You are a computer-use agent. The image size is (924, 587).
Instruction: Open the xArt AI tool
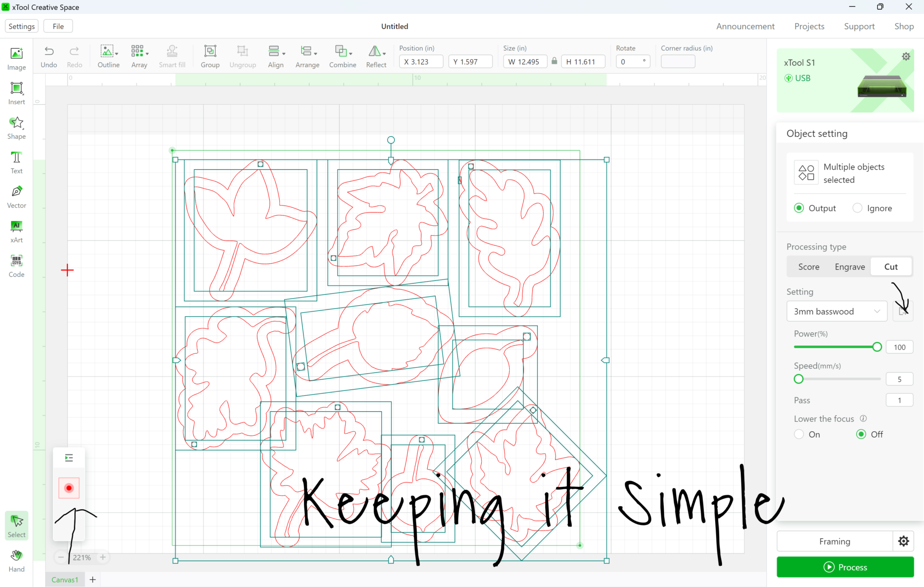pos(17,226)
